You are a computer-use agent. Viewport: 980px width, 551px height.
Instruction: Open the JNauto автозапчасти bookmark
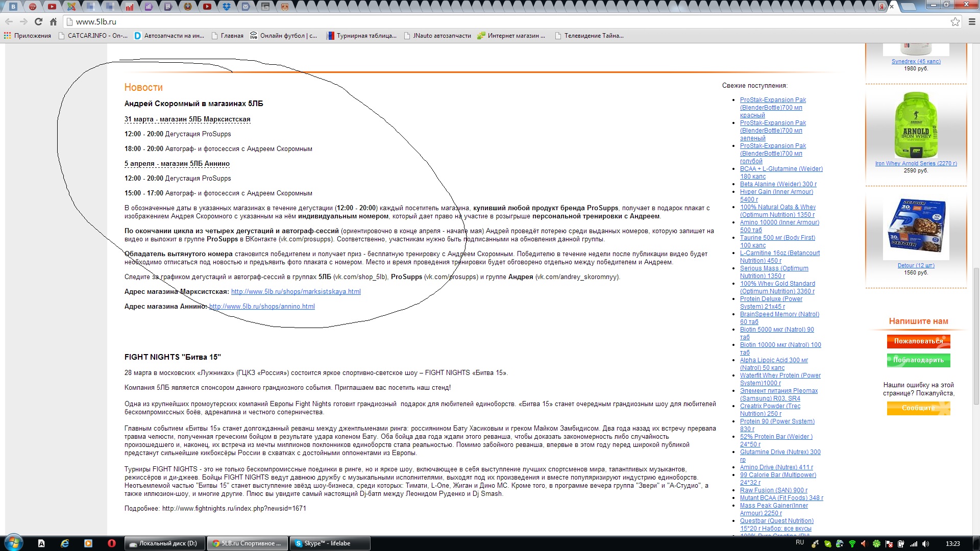(x=437, y=36)
